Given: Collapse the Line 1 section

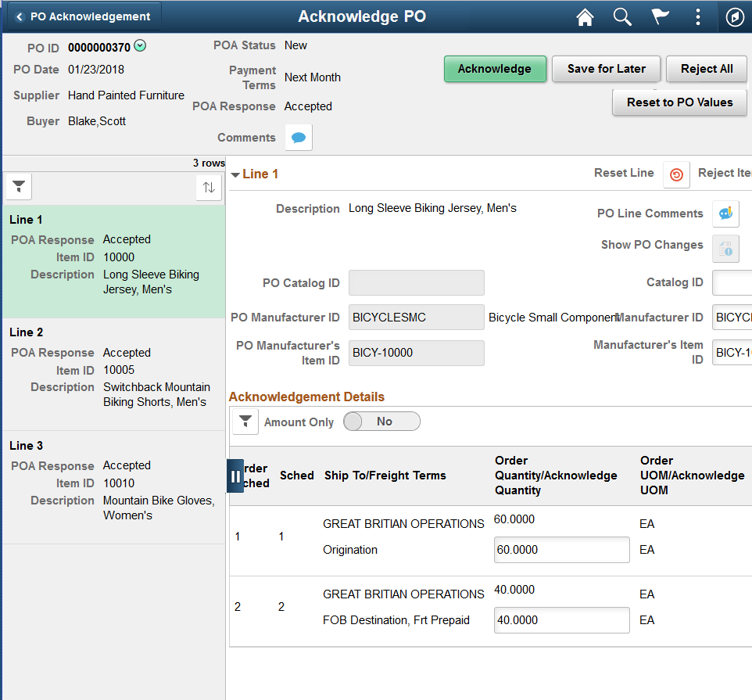Looking at the screenshot, I should click(x=235, y=174).
